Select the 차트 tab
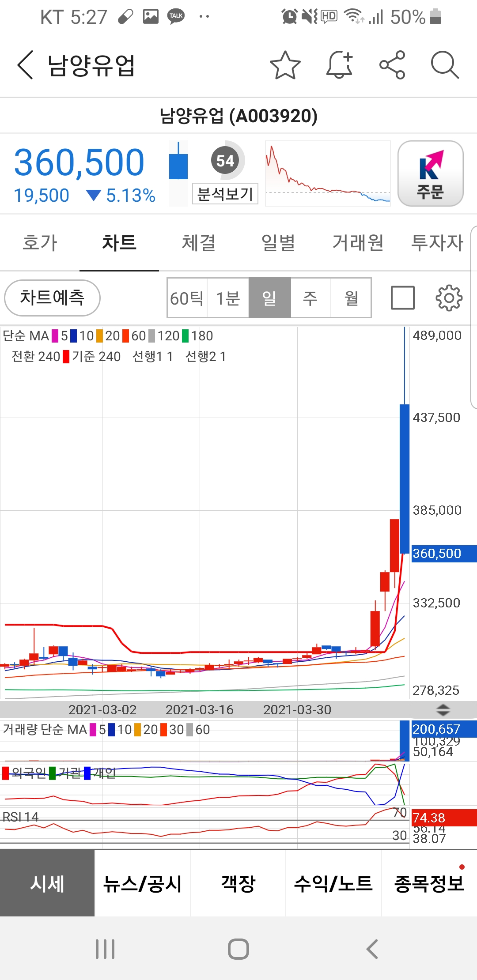Screen dimensions: 477x980 119,243
